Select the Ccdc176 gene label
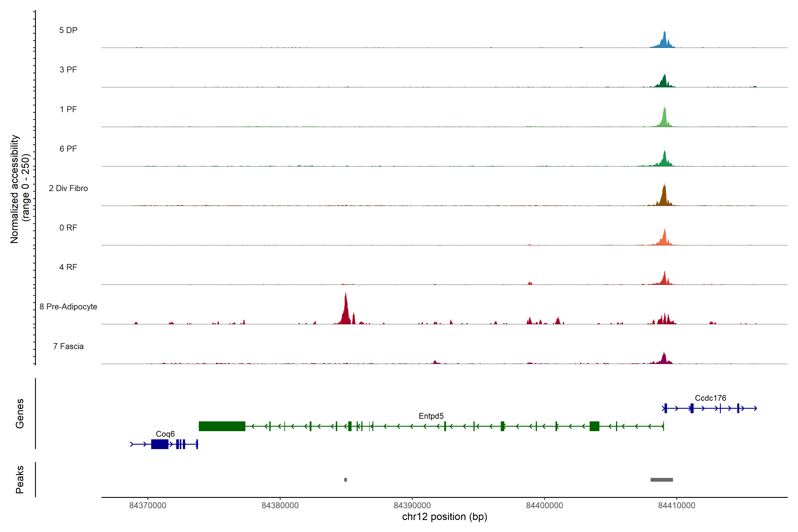This screenshot has height=532, width=798. (x=710, y=398)
